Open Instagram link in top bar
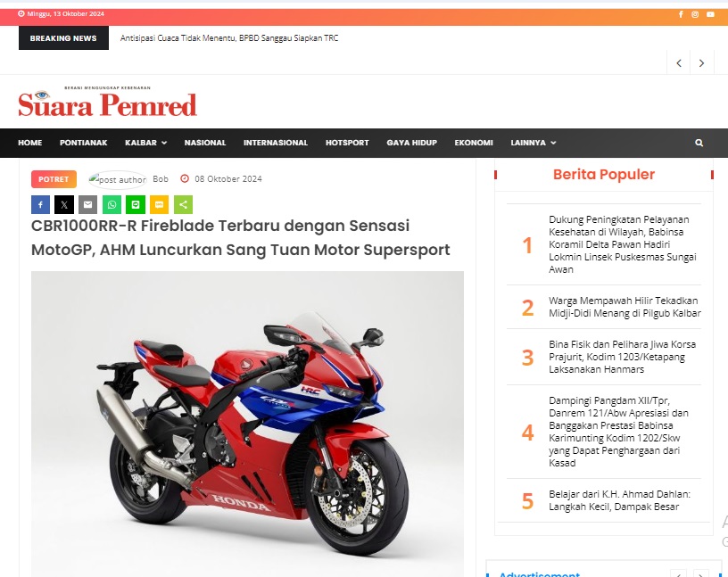The height and width of the screenshot is (577, 728). [x=695, y=14]
